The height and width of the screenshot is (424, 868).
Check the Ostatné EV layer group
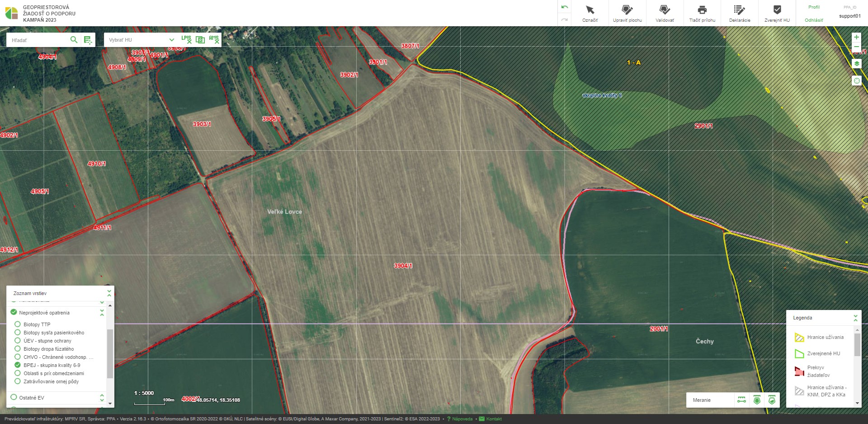coord(14,397)
